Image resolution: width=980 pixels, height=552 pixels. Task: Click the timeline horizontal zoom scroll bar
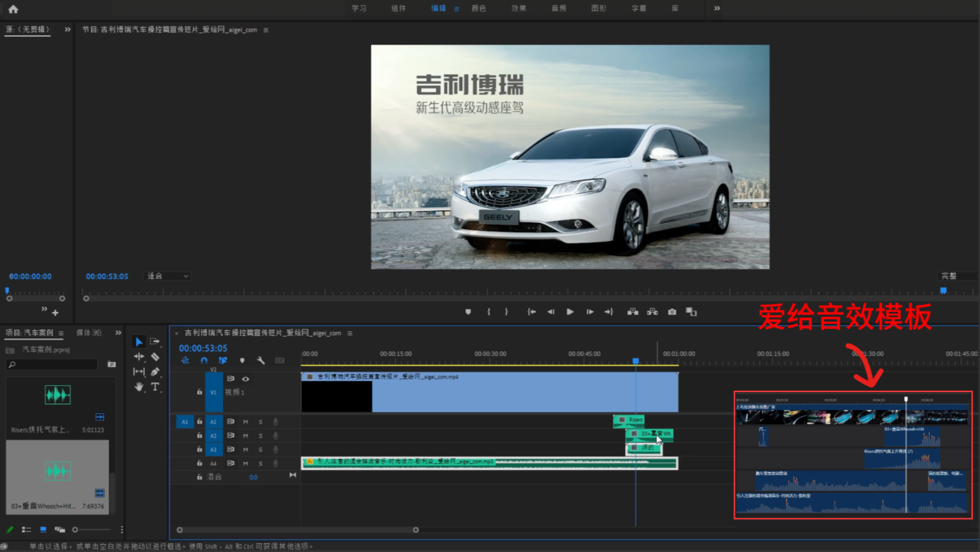(x=298, y=530)
